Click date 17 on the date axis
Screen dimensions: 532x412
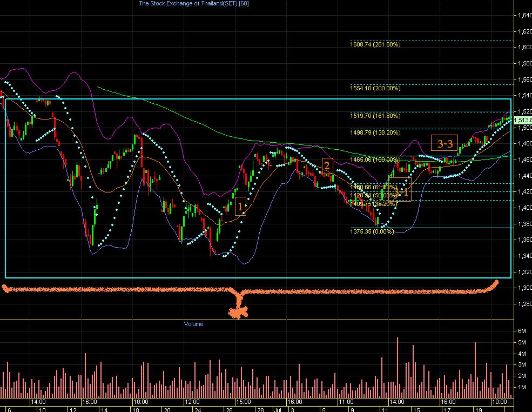coord(447,410)
